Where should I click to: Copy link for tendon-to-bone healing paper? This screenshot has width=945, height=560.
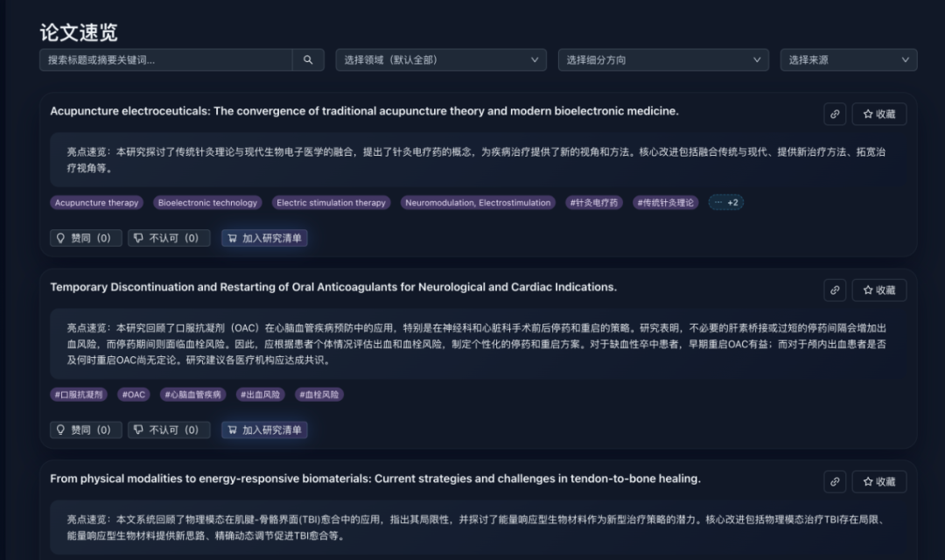pos(835,481)
